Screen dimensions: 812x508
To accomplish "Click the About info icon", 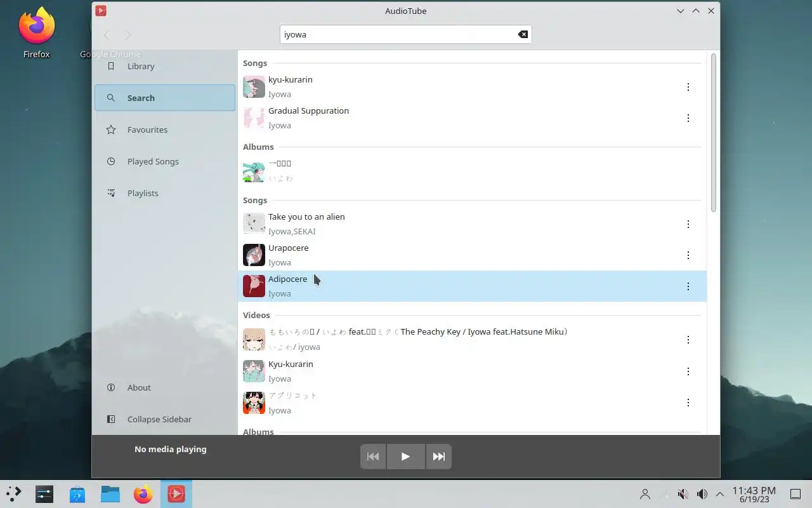I will click(x=111, y=387).
